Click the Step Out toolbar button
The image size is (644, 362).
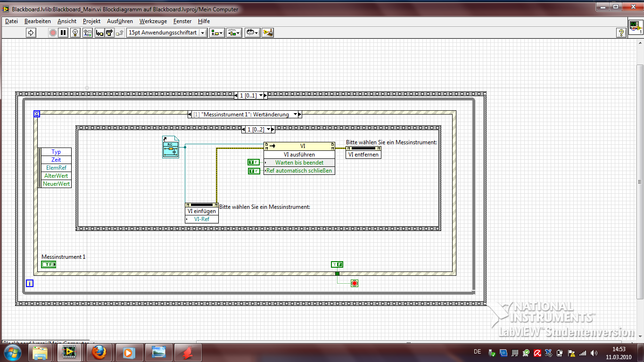pyautogui.click(x=120, y=33)
